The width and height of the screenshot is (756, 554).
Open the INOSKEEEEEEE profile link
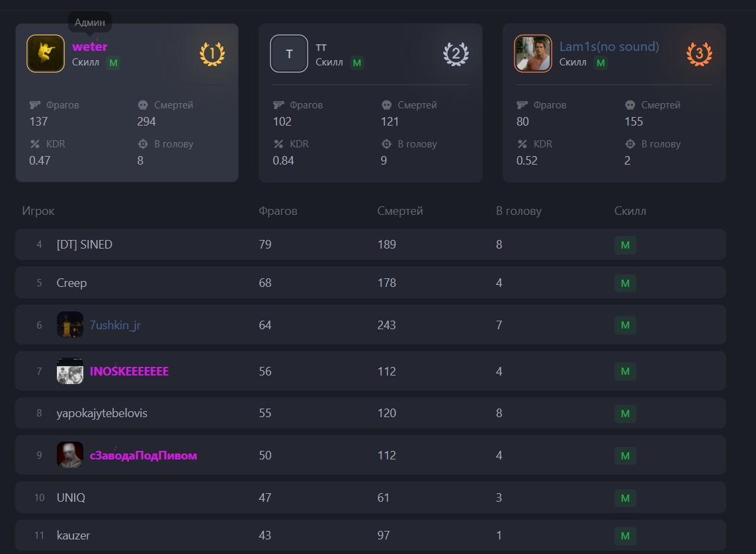(x=129, y=372)
